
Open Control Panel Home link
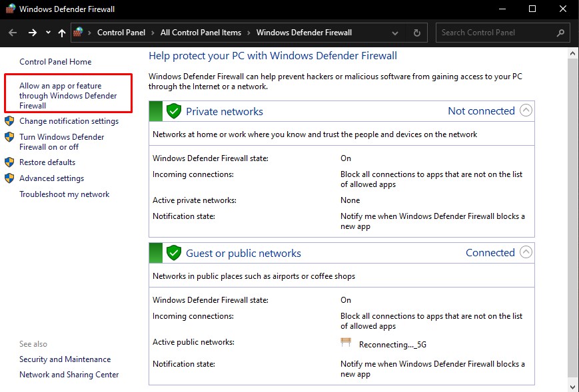coord(55,62)
